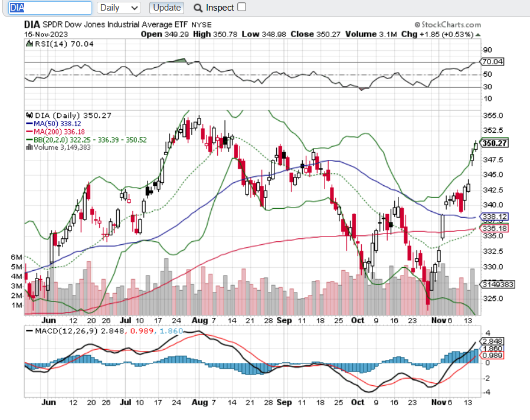Enable the Inspect checkbox
Image resolution: width=530 pixels, height=420 pixels.
click(x=241, y=7)
